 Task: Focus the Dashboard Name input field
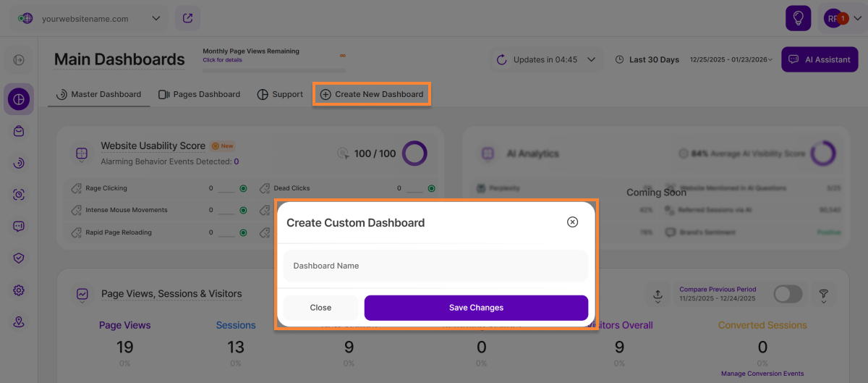(435, 266)
